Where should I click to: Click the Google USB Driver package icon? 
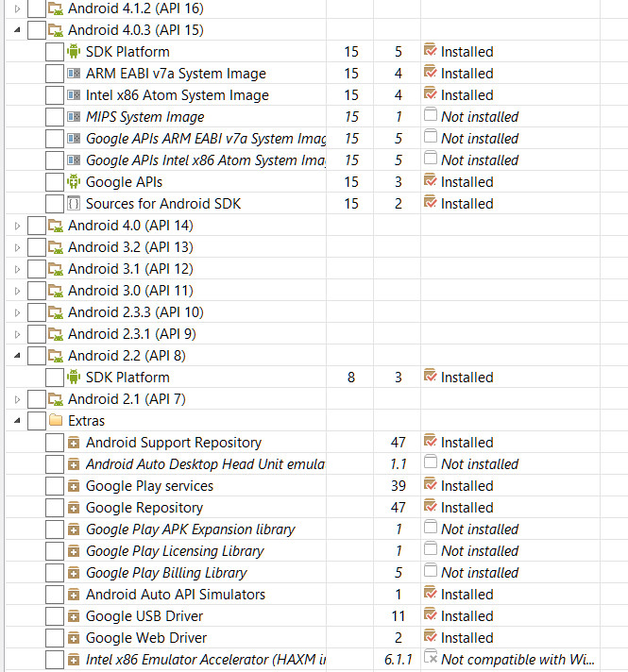pos(74,616)
